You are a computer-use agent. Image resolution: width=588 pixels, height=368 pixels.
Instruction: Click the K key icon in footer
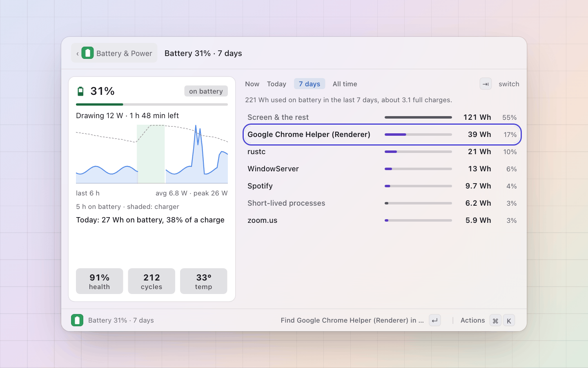[509, 321]
